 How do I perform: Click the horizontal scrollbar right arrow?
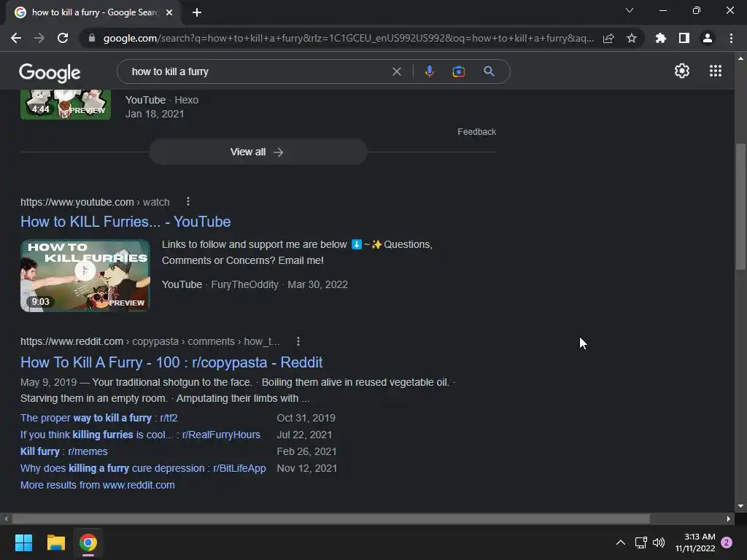tap(729, 518)
